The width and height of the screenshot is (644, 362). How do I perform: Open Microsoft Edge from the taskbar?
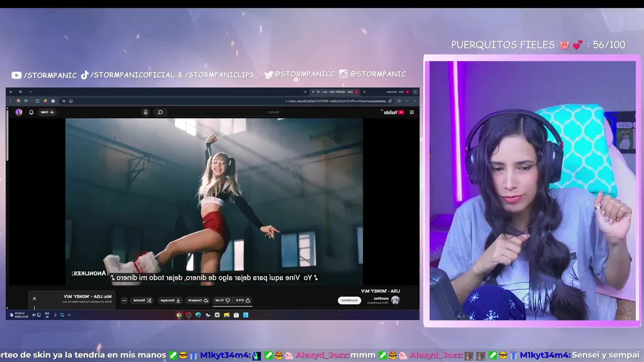click(198, 315)
